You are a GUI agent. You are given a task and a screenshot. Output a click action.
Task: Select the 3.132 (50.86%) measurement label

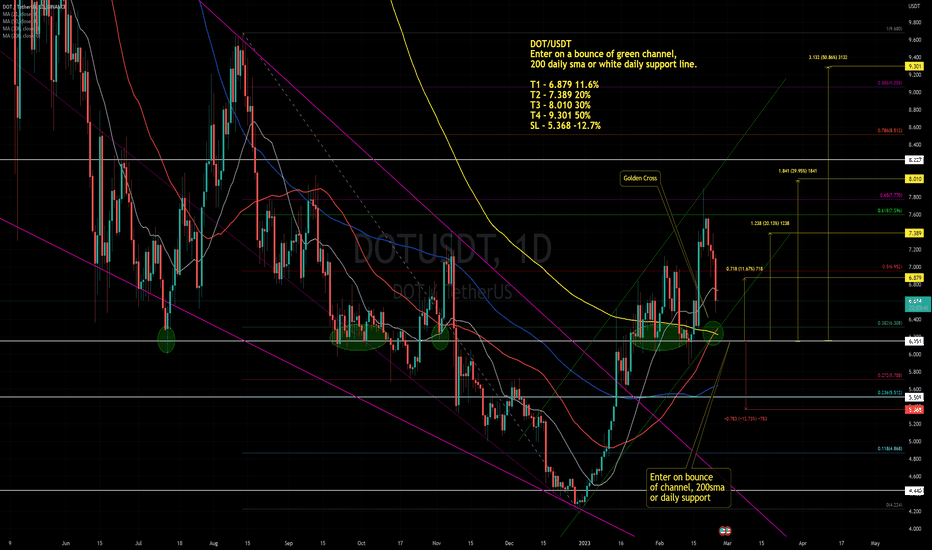[x=828, y=58]
